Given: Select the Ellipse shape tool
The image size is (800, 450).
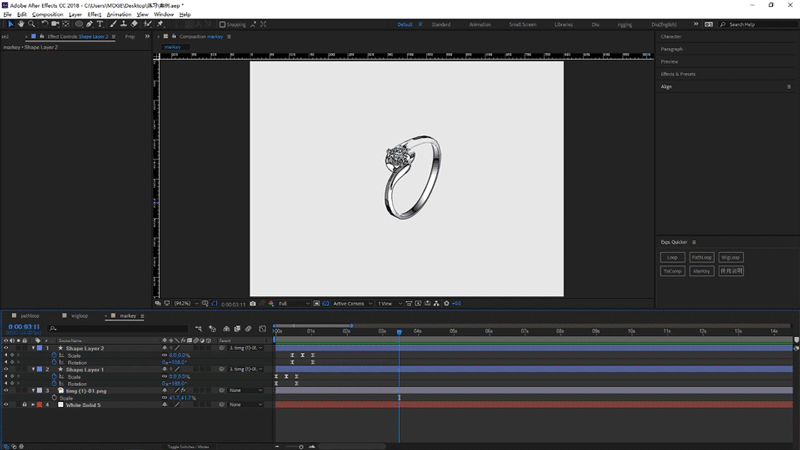Looking at the screenshot, I should pos(79,24).
